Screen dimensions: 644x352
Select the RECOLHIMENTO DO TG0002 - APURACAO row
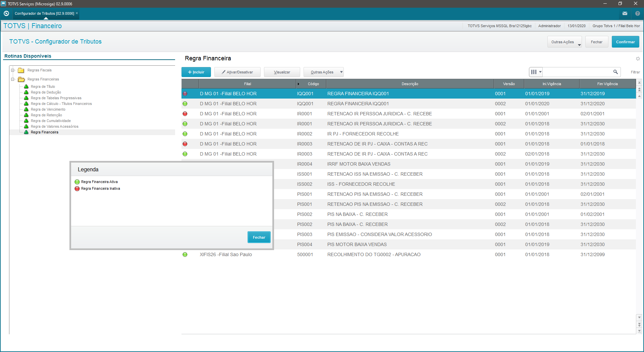click(x=409, y=254)
